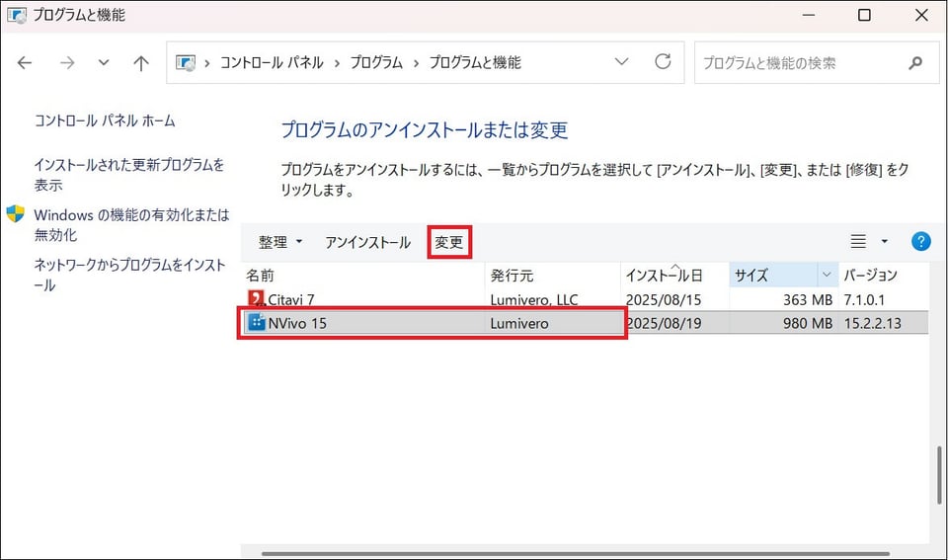Refresh the program list
948x560 pixels.
pyautogui.click(x=663, y=62)
